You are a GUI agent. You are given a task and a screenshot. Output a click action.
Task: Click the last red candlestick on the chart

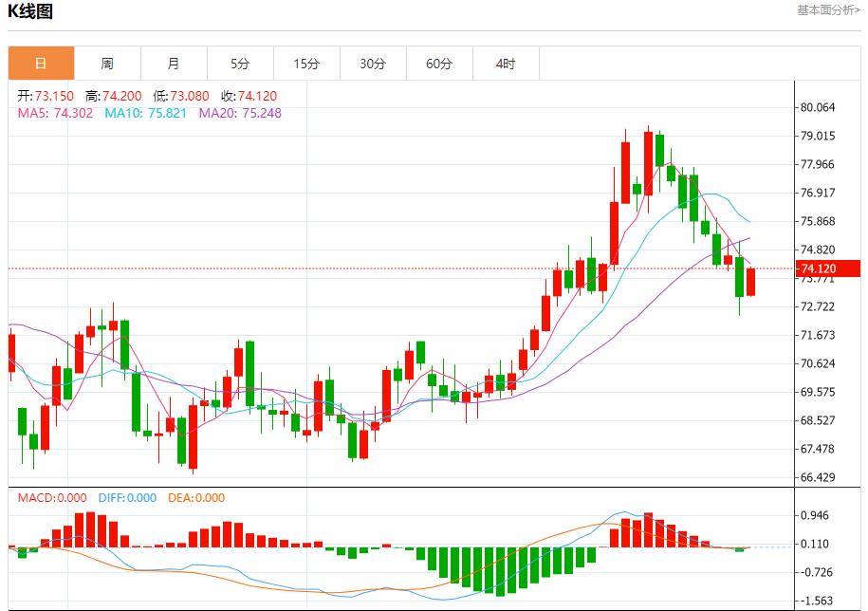pyautogui.click(x=750, y=282)
